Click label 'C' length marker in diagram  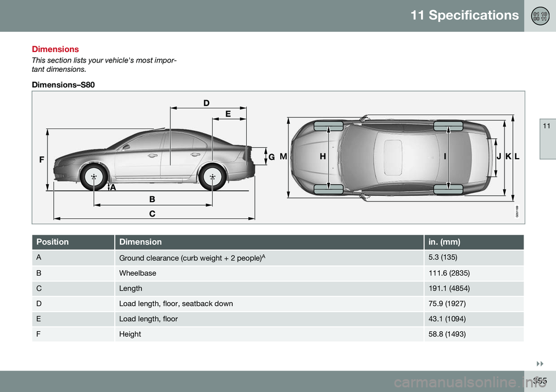[x=152, y=214]
